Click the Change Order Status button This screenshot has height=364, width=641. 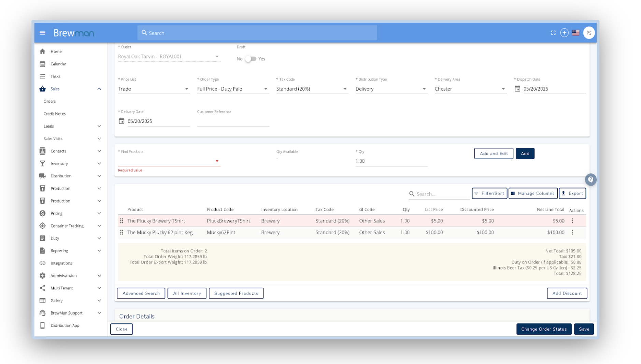(544, 329)
